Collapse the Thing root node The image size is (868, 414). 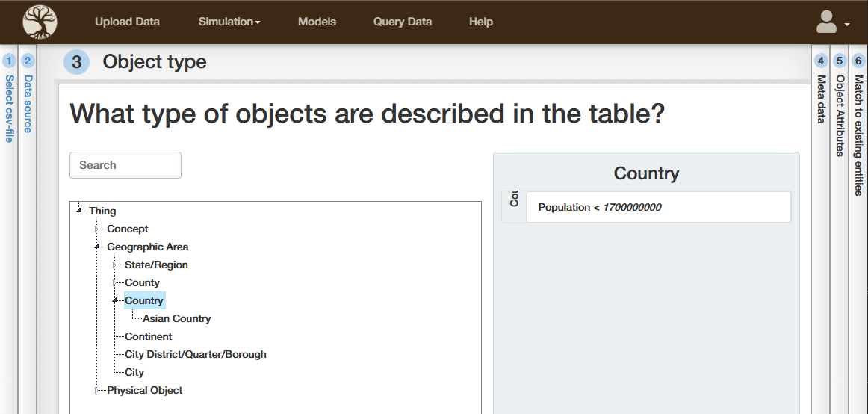[79, 211]
